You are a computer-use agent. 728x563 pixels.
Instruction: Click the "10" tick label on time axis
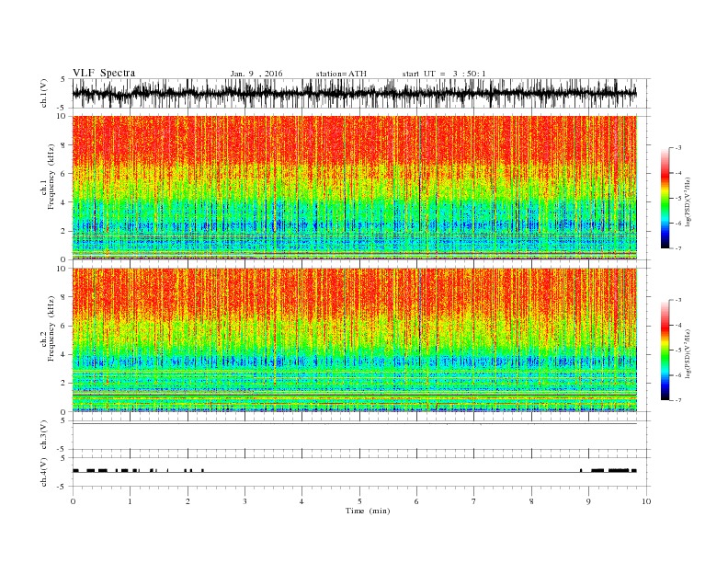646,501
